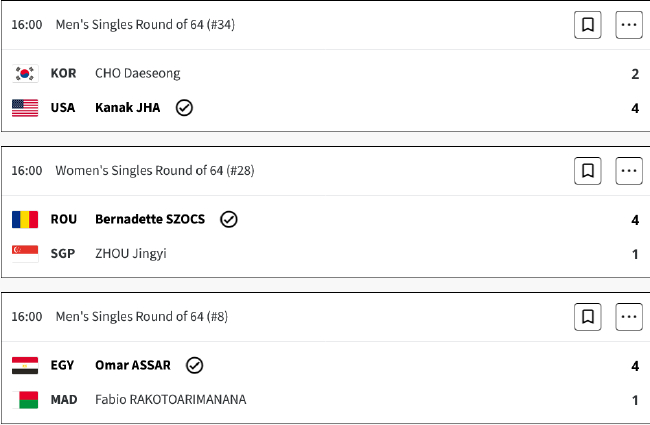Open Women's Singles Round of 64 header

coord(154,171)
